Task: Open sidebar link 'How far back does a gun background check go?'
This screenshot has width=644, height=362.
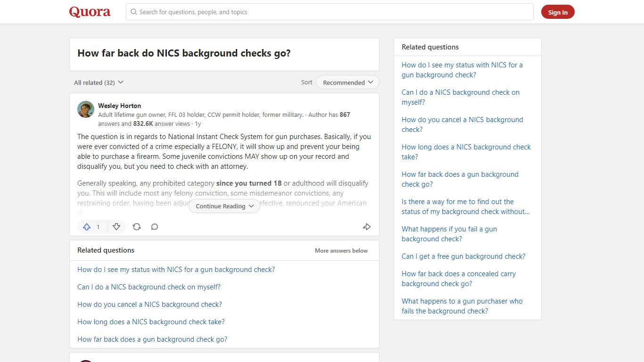Action: point(460,179)
